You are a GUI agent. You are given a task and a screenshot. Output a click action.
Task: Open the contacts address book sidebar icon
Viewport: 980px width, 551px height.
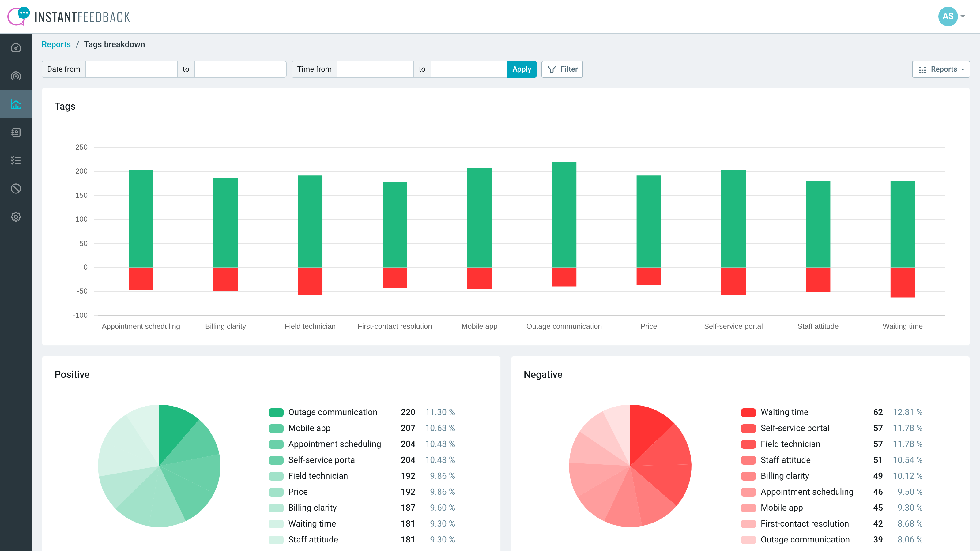tap(16, 132)
